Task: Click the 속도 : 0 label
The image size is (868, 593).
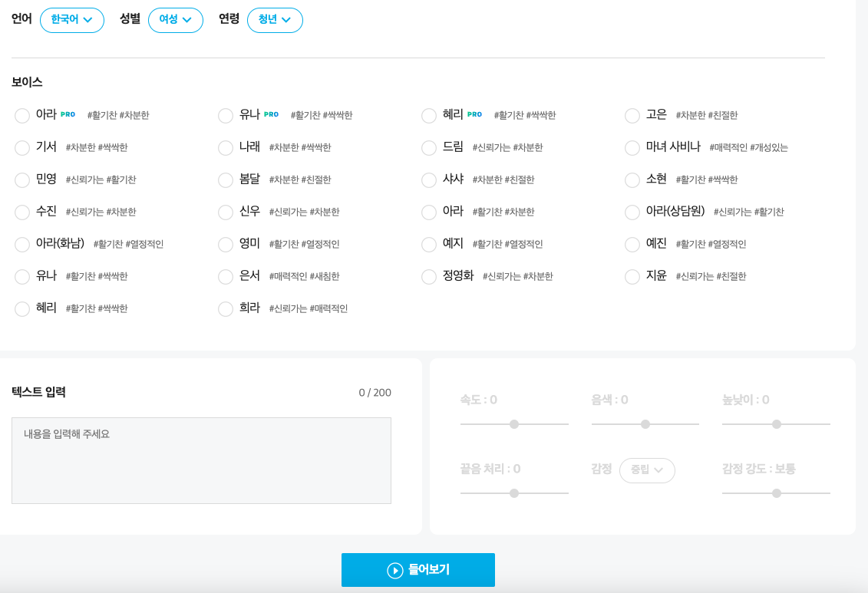Action: (x=479, y=400)
